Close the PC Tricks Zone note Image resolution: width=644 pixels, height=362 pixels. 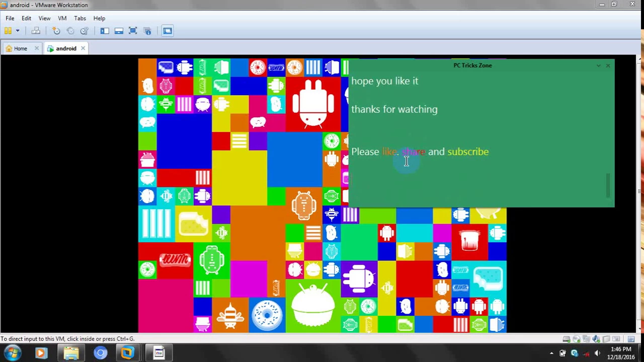click(x=608, y=65)
